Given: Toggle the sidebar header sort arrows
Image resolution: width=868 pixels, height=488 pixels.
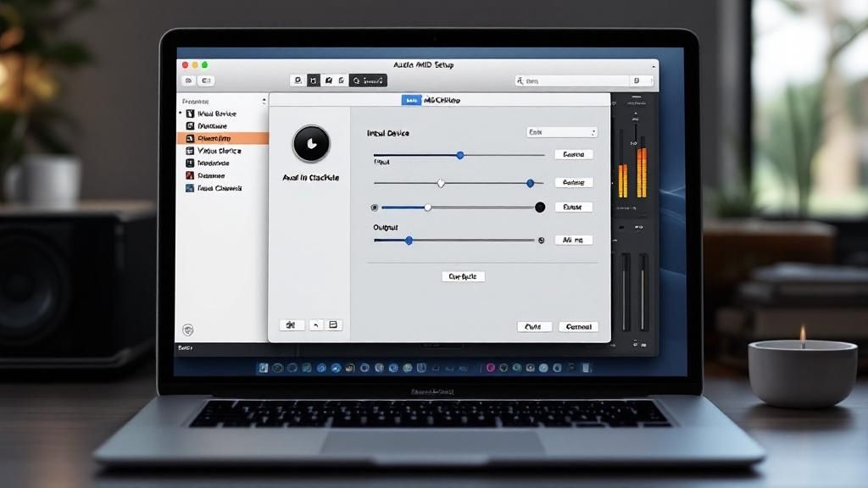Looking at the screenshot, I should (264, 102).
